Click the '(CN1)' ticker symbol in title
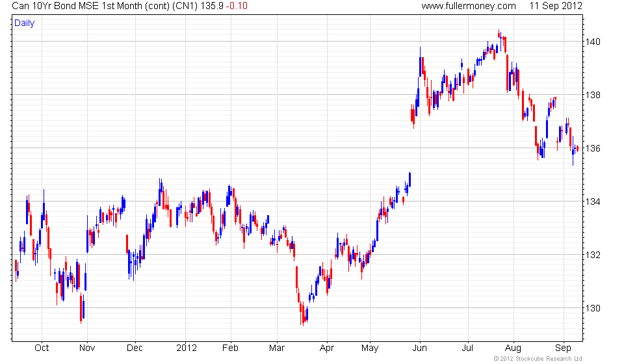637x364 pixels. tap(186, 6)
